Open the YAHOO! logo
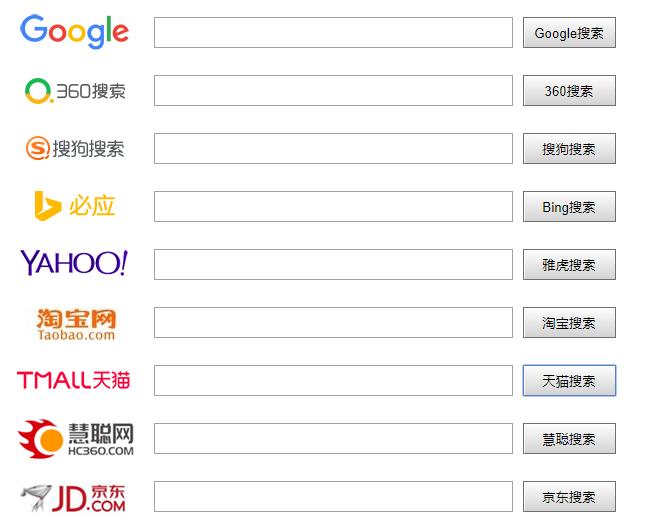 75,263
